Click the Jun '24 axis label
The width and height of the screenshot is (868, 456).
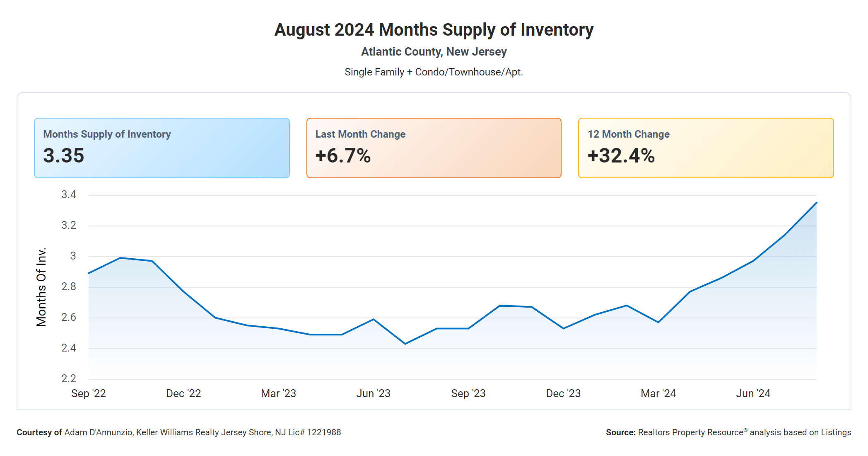(753, 393)
